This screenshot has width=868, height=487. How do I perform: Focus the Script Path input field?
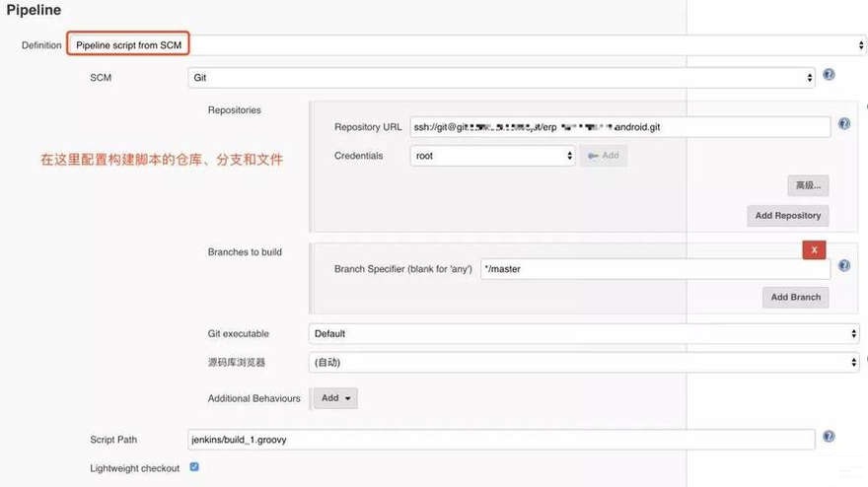[501, 440]
